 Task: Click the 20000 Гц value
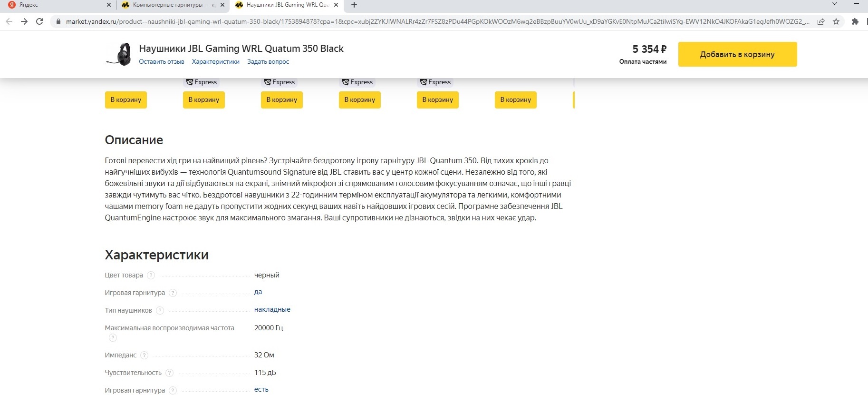click(269, 328)
